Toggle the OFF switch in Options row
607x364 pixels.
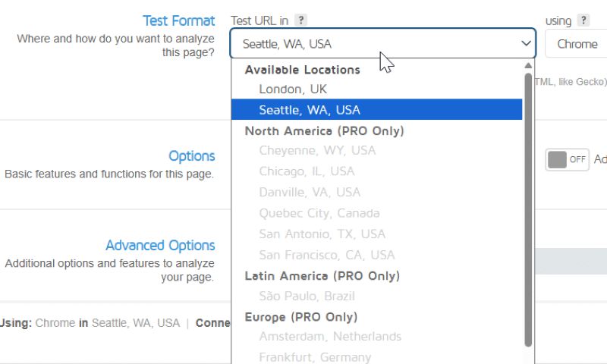[x=567, y=159]
